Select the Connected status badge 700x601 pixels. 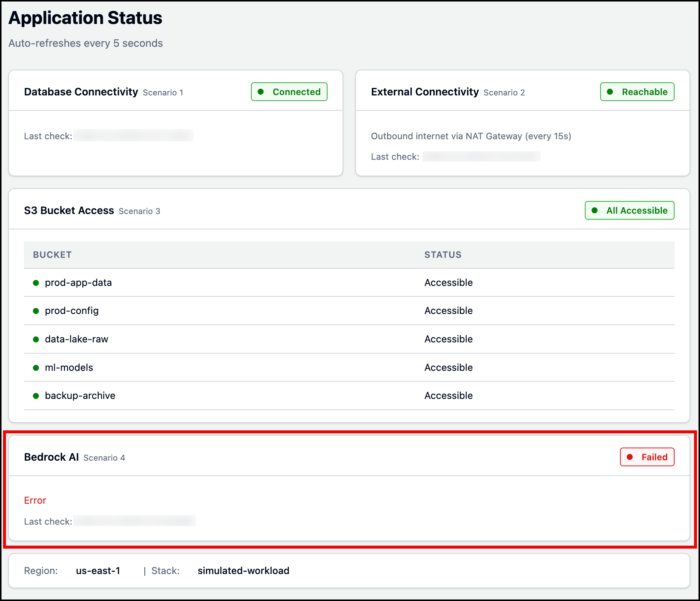coord(289,92)
